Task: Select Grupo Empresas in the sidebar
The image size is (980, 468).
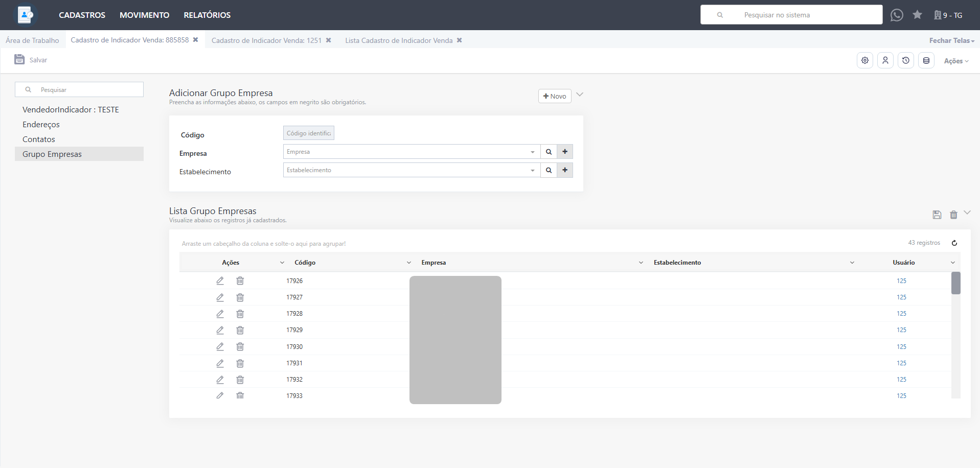Action: coord(79,154)
